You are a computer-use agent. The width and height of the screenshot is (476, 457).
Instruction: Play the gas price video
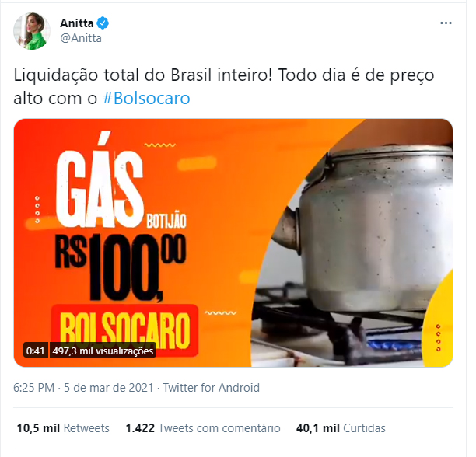pos(233,243)
